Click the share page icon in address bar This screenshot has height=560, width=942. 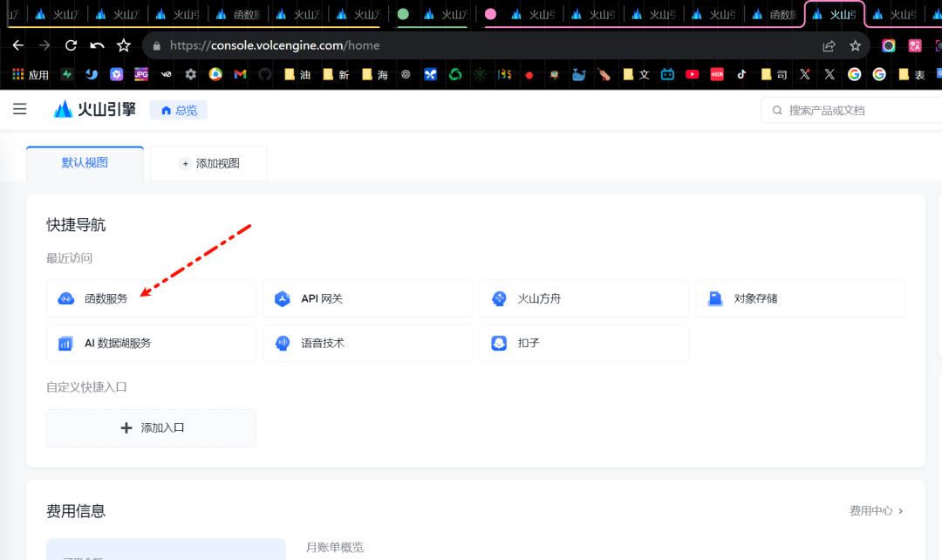click(829, 45)
